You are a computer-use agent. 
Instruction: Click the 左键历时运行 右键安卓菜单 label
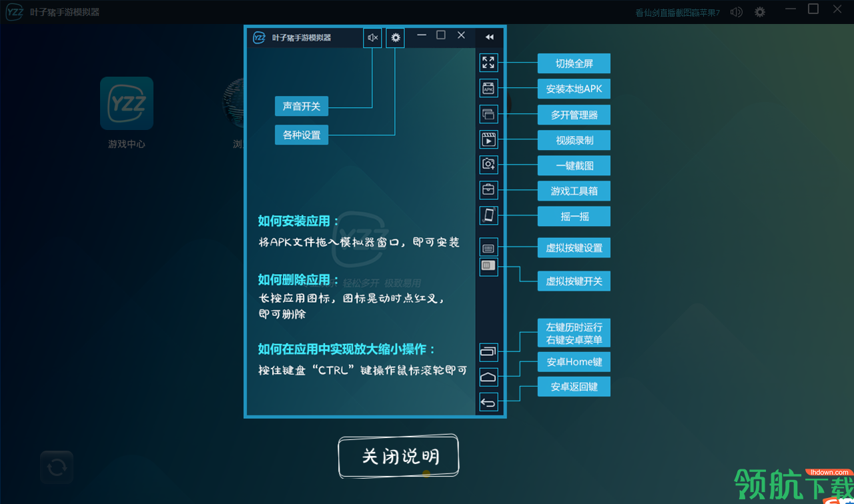[x=574, y=333]
